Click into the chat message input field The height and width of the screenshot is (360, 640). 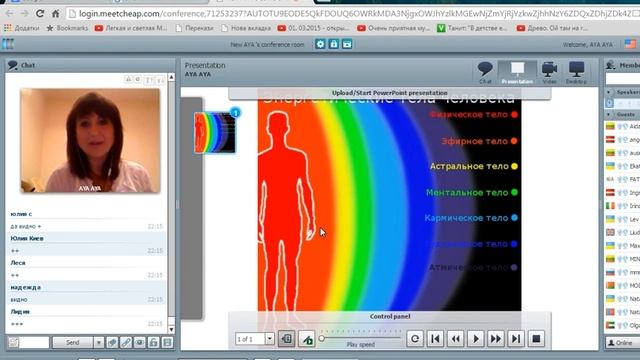click(x=34, y=342)
